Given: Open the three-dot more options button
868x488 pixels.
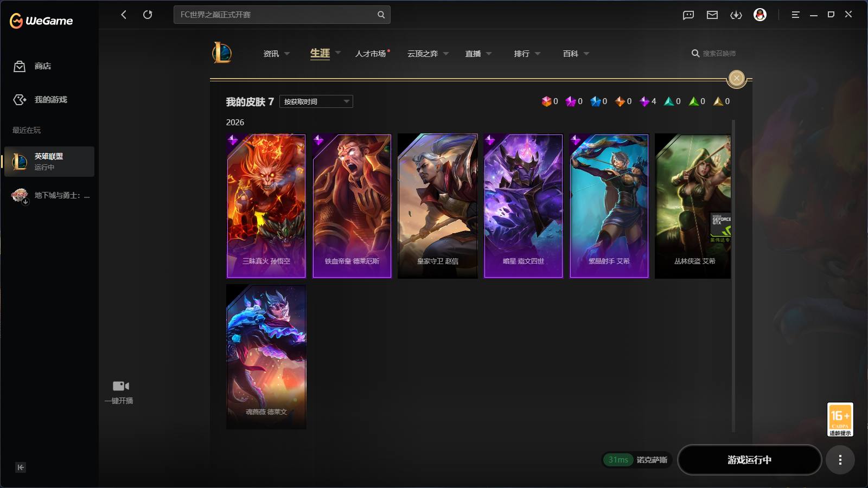Looking at the screenshot, I should pyautogui.click(x=840, y=460).
